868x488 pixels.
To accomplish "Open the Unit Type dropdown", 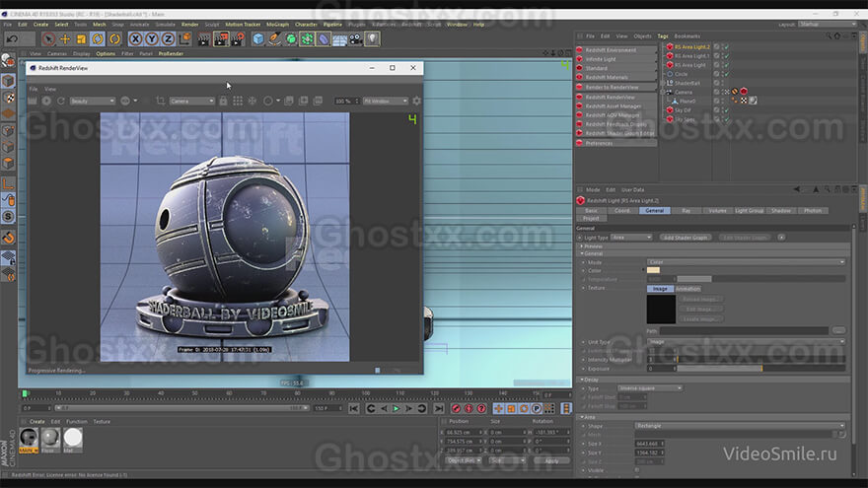I will tap(746, 342).
